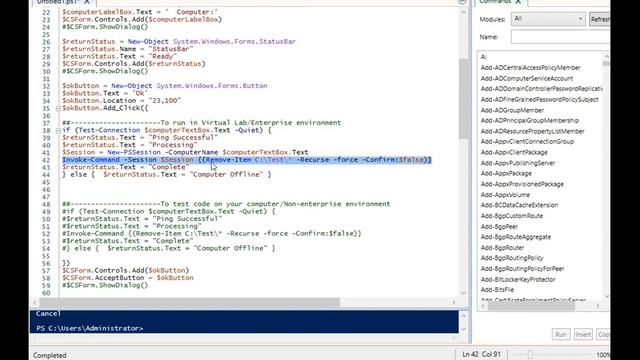640x360 pixels.
Task: Select Add-AppxVolume in command list
Action: click(x=505, y=195)
